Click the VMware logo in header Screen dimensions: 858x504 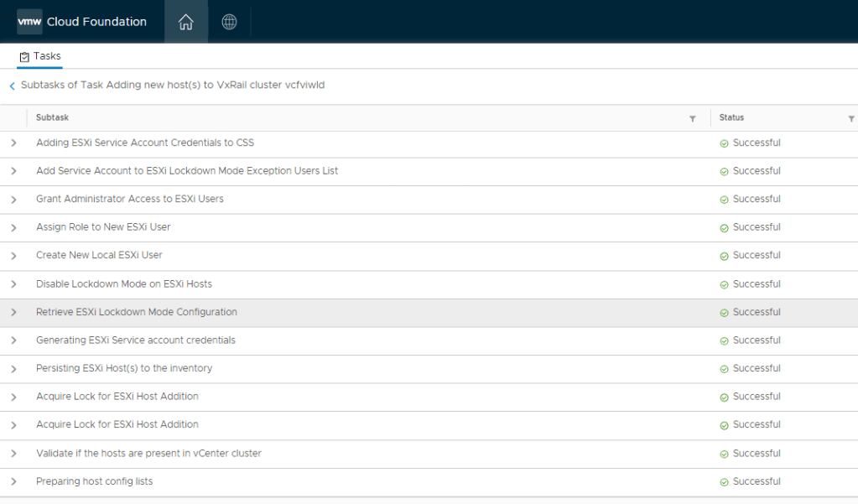click(x=29, y=22)
